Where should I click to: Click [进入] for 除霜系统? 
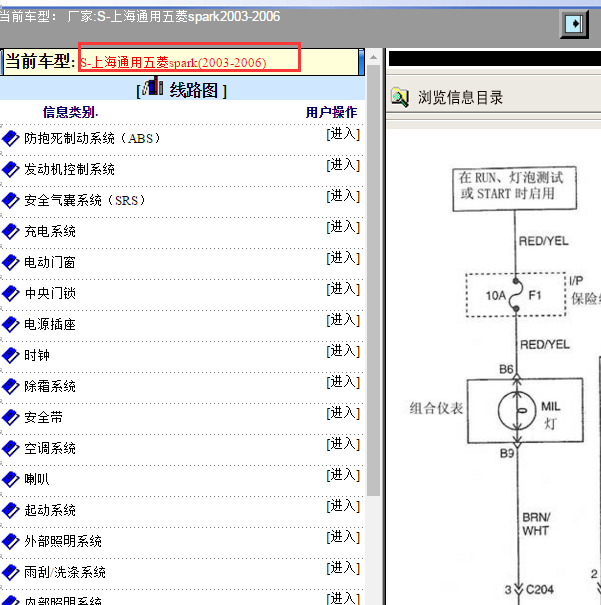(343, 382)
